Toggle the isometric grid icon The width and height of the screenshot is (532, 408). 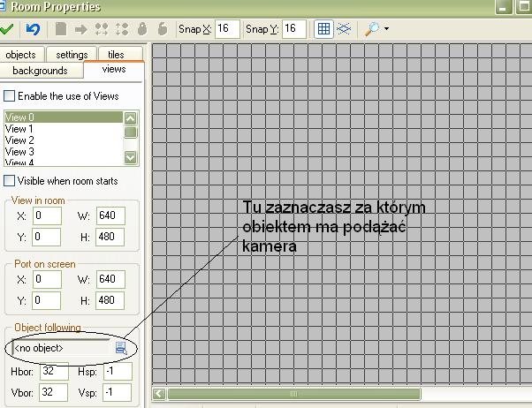click(x=346, y=29)
